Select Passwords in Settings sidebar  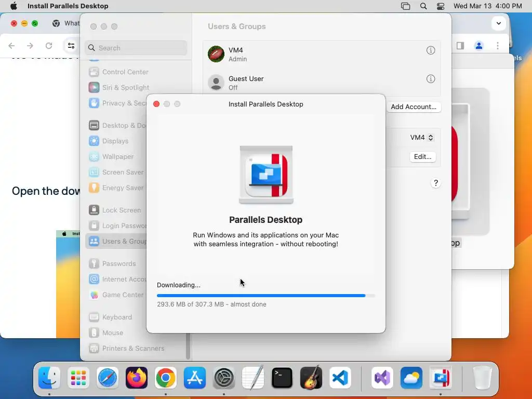click(116, 263)
